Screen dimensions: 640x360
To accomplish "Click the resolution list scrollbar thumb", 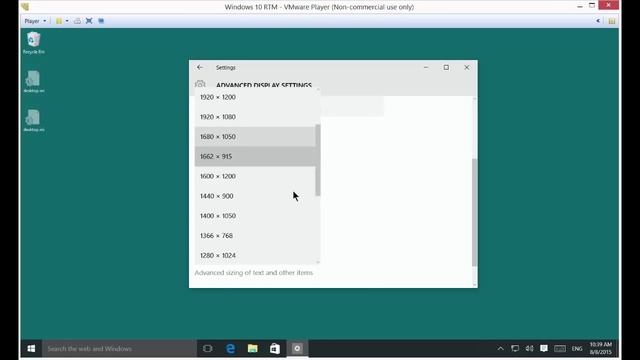I will coord(318,160).
